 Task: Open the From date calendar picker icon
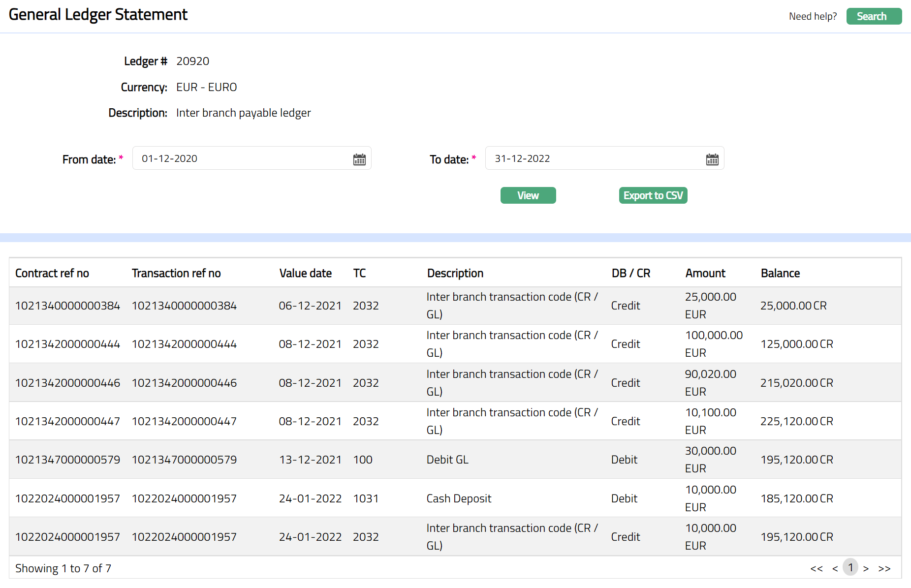(359, 159)
